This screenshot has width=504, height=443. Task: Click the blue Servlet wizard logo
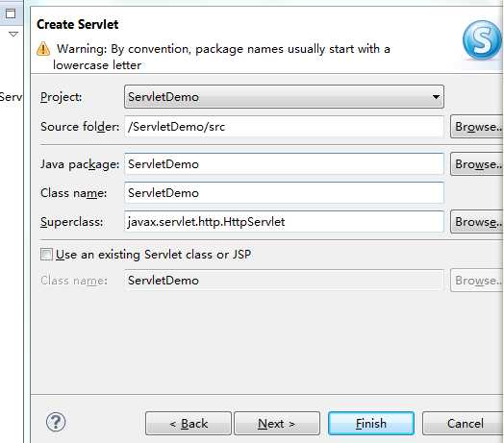(x=482, y=40)
